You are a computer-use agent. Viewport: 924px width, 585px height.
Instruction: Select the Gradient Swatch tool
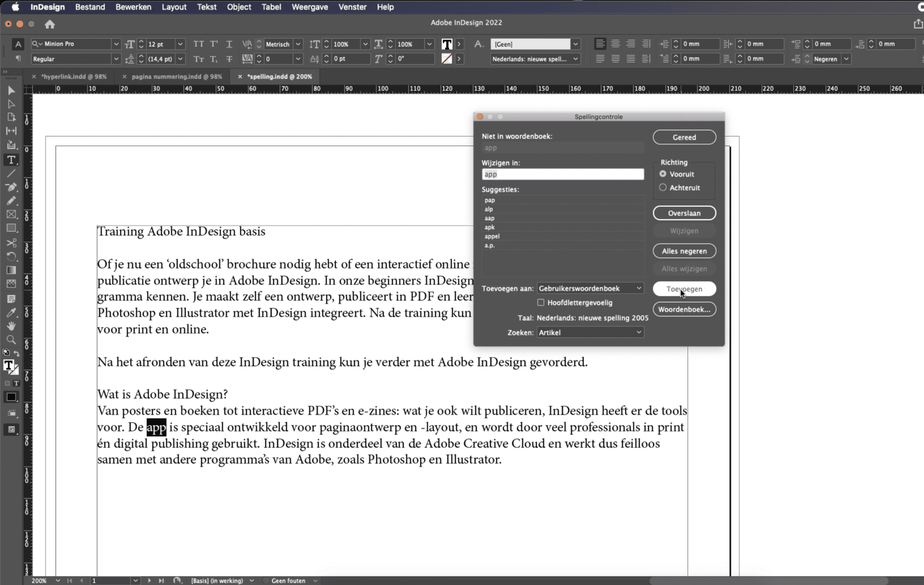pos(11,270)
